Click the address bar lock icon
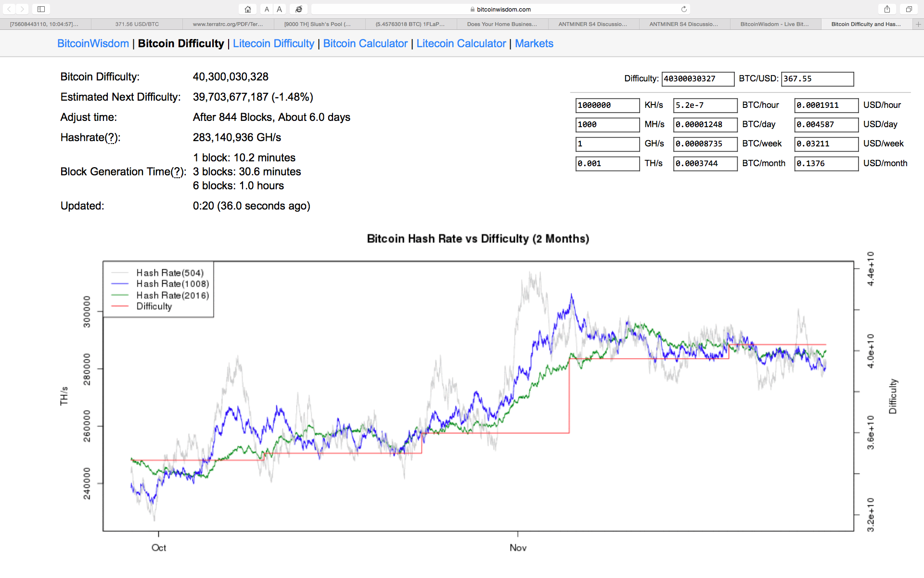The height and width of the screenshot is (578, 924). coord(473,9)
